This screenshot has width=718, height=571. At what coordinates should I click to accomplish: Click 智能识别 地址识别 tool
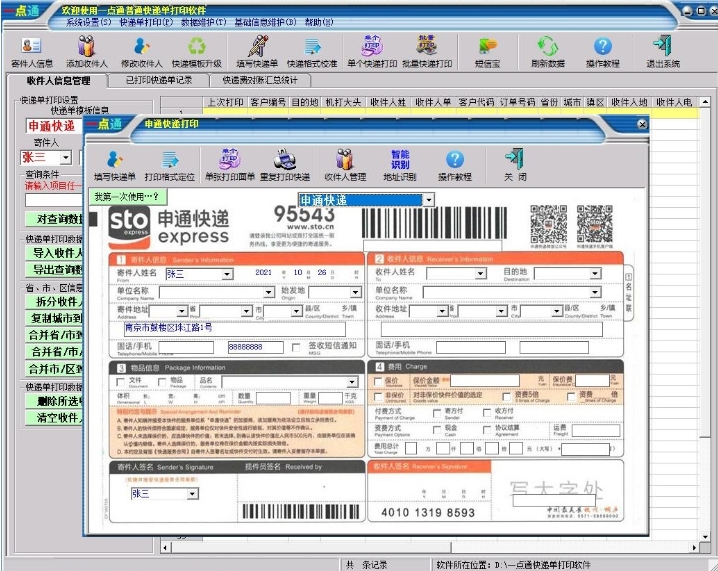coord(400,165)
